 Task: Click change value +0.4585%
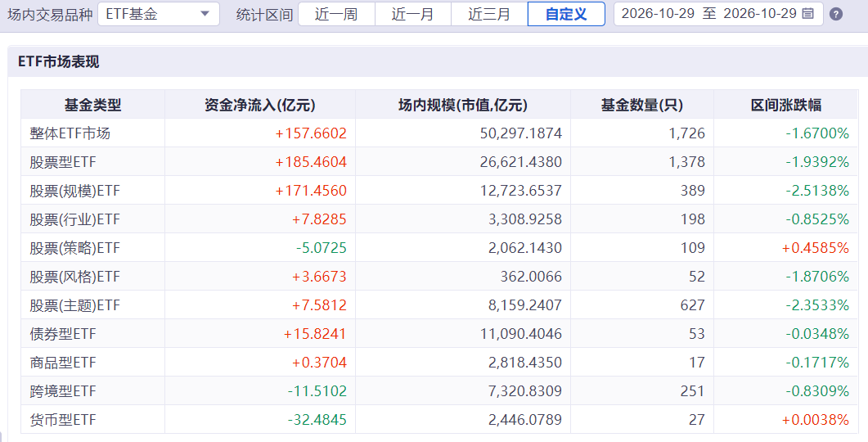point(816,247)
